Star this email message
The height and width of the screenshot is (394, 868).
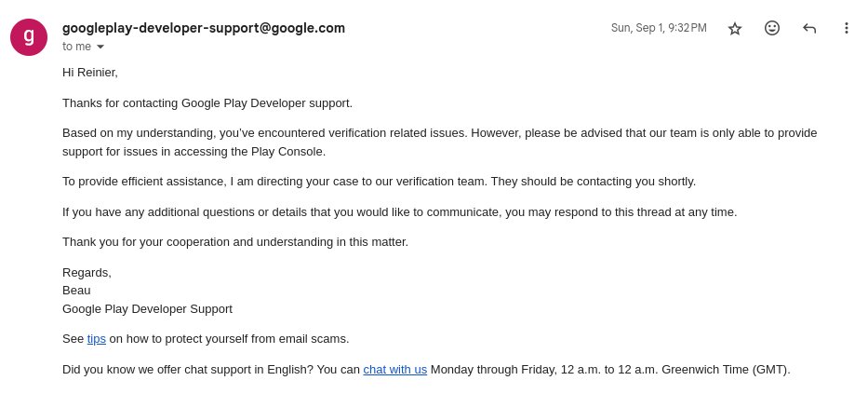pyautogui.click(x=735, y=28)
